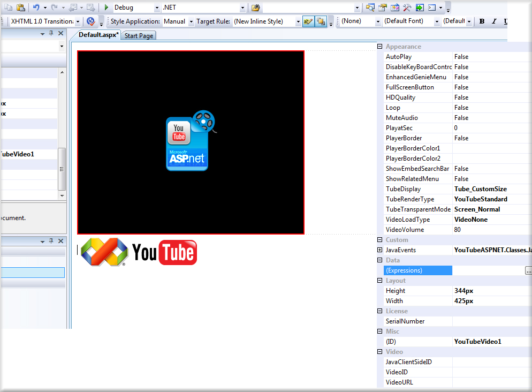Image resolution: width=532 pixels, height=392 pixels.
Task: Open the XHTML 1.0 Transitional schema dropdown
Action: [x=78, y=21]
